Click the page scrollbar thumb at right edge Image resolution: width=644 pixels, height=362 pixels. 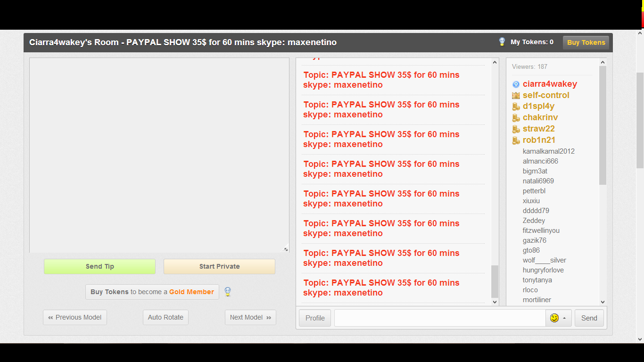point(640,120)
